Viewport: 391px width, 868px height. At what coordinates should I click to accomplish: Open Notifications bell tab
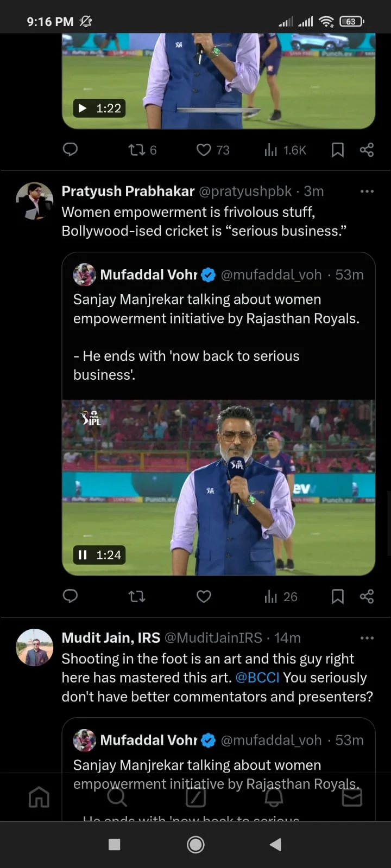(x=274, y=797)
